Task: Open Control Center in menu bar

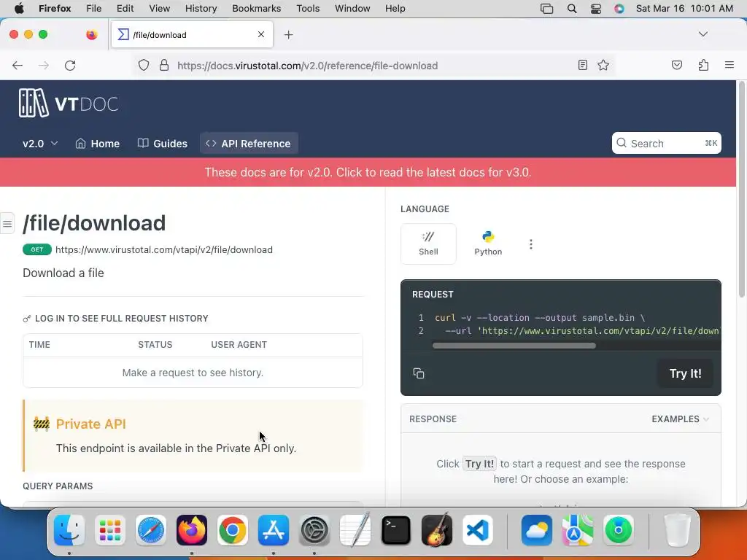Action: point(595,9)
